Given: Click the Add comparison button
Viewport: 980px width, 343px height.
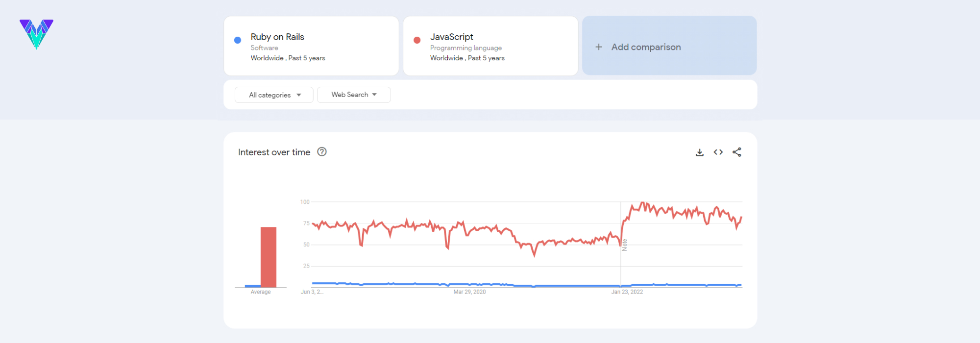Looking at the screenshot, I should [x=669, y=46].
